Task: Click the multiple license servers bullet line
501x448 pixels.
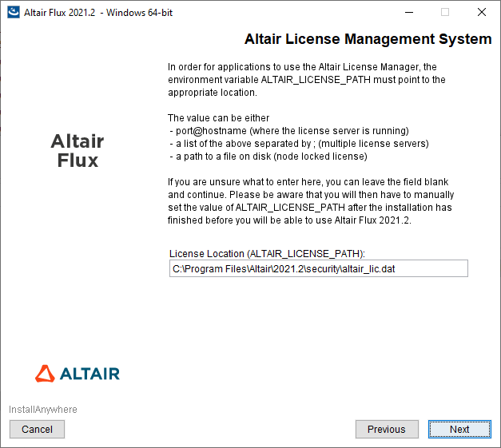Action: (x=299, y=144)
